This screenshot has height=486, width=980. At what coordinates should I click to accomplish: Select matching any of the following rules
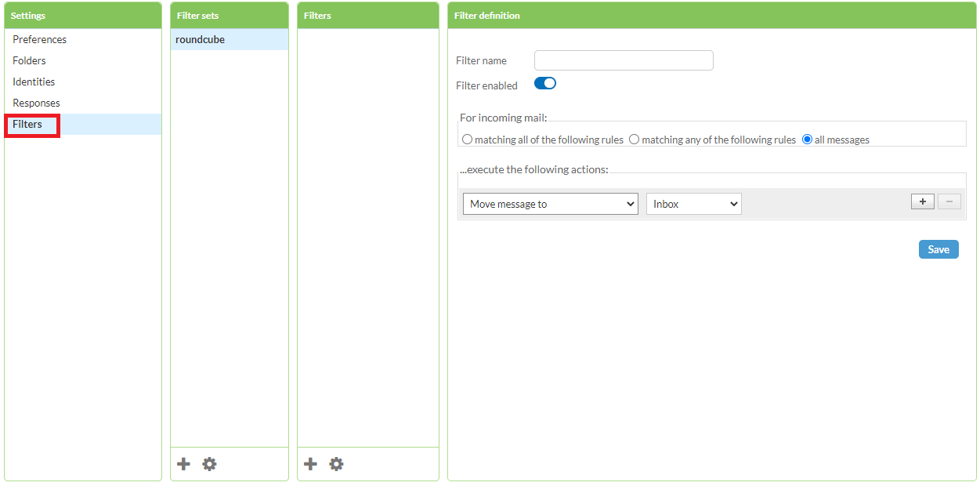635,140
